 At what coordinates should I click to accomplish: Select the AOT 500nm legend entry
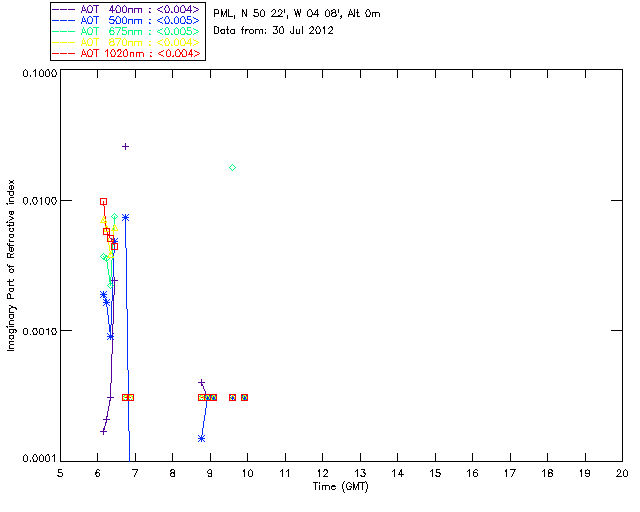(x=127, y=20)
